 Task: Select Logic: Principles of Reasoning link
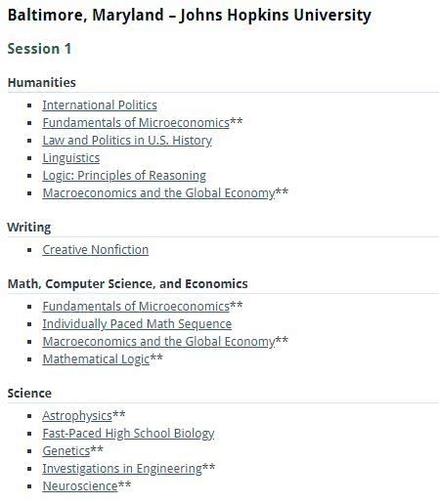click(x=124, y=176)
